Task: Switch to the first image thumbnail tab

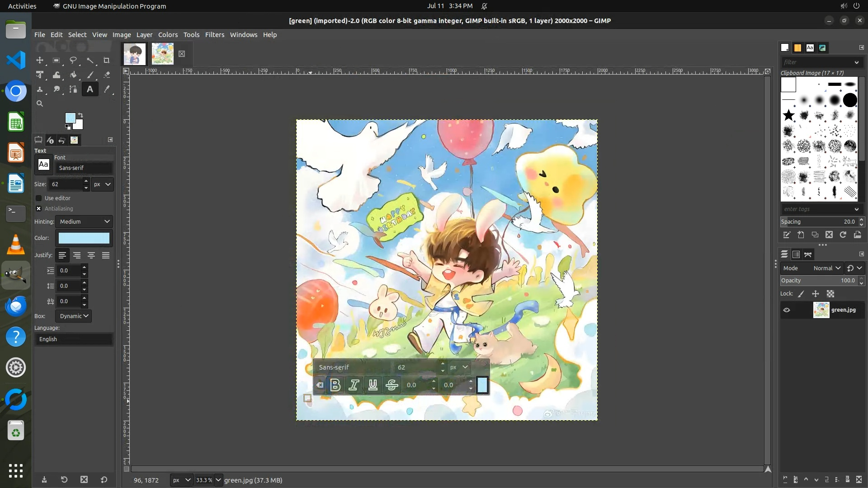Action: (135, 54)
